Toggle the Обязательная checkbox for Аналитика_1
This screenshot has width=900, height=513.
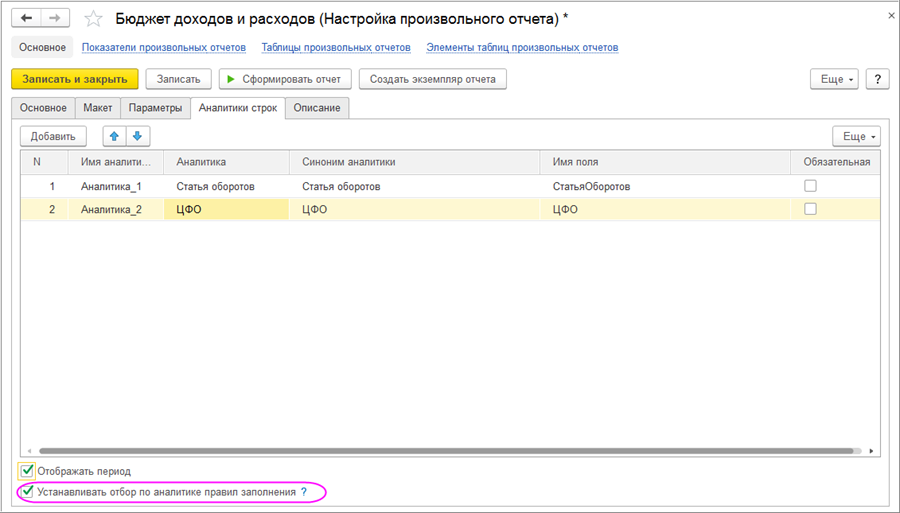(810, 186)
